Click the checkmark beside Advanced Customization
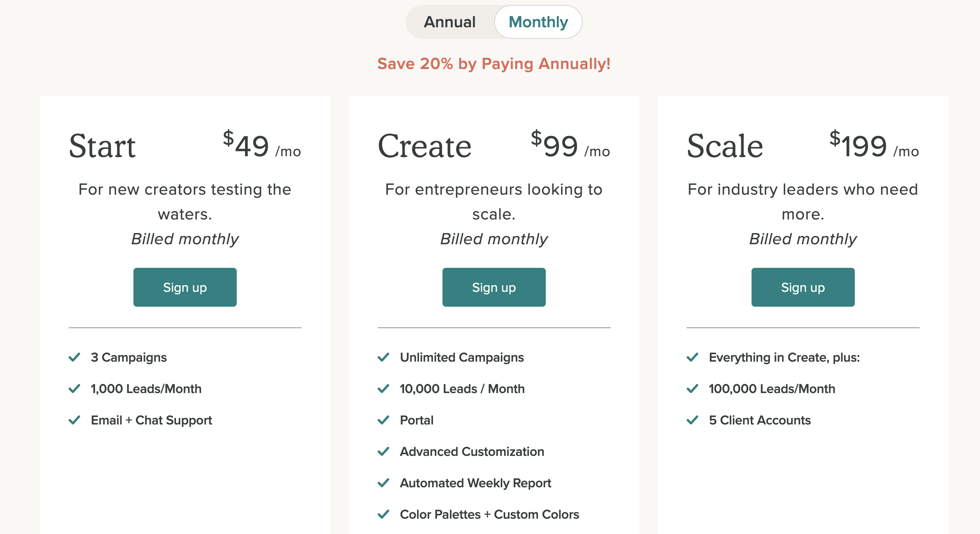980x534 pixels. [x=383, y=451]
